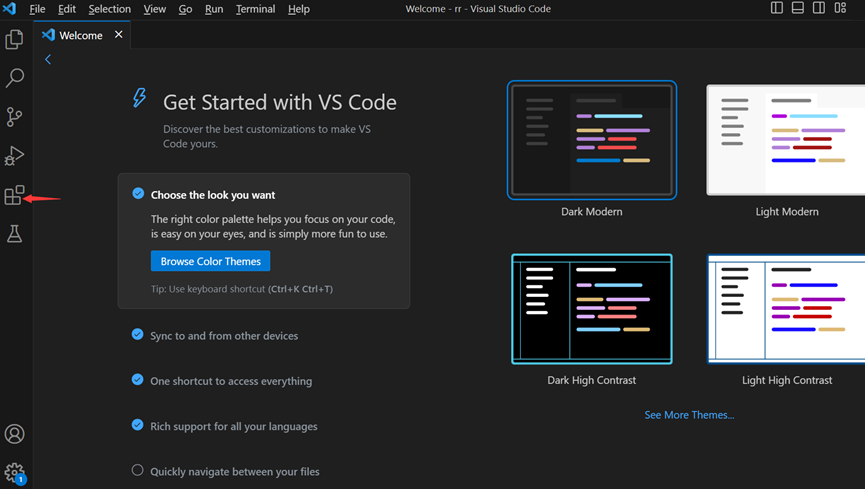Viewport: 865px width, 489px height.
Task: Close the Welcome tab
Action: click(118, 35)
